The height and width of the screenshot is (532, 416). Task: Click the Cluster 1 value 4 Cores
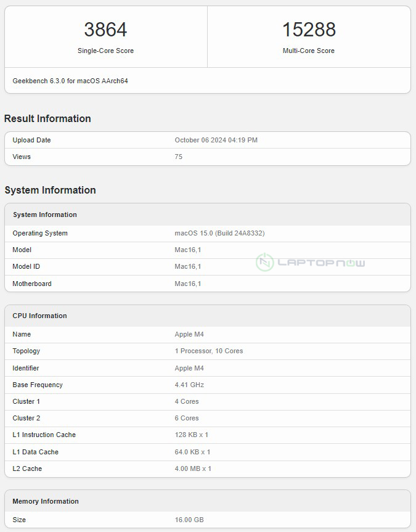point(187,401)
